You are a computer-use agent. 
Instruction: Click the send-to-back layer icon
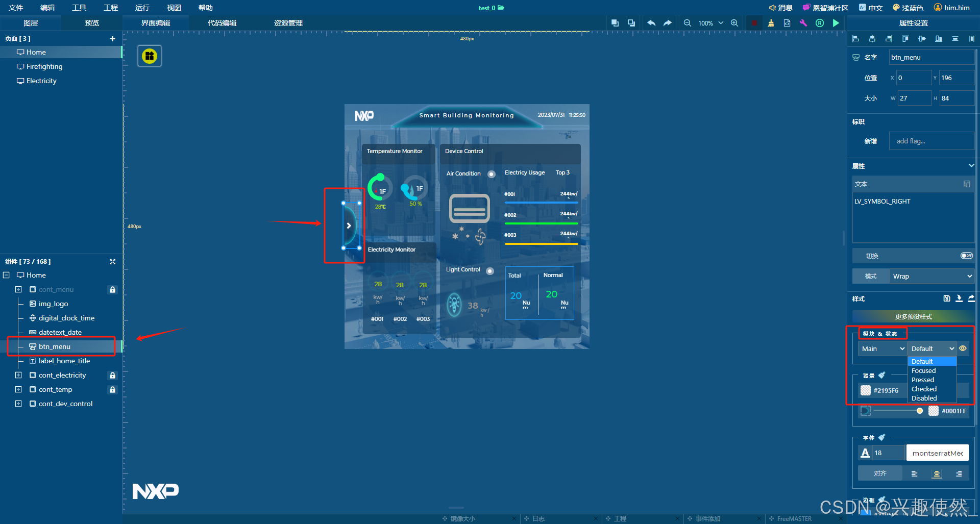[631, 23]
